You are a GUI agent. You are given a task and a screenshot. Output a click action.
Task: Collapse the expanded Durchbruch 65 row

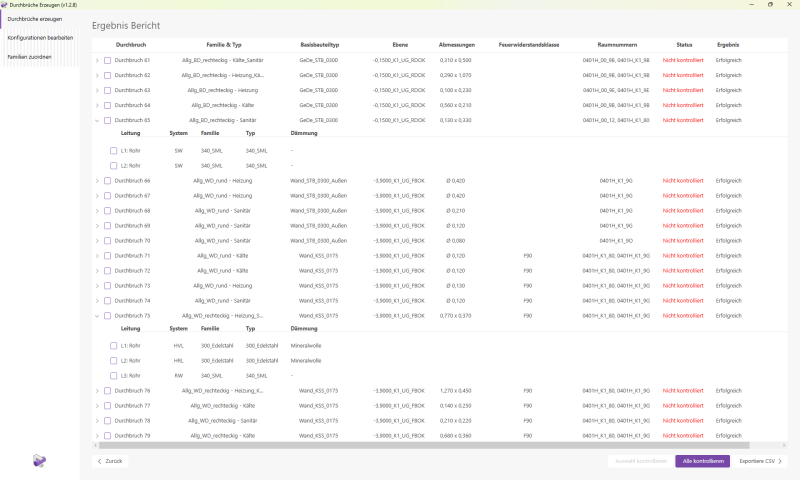click(97, 120)
